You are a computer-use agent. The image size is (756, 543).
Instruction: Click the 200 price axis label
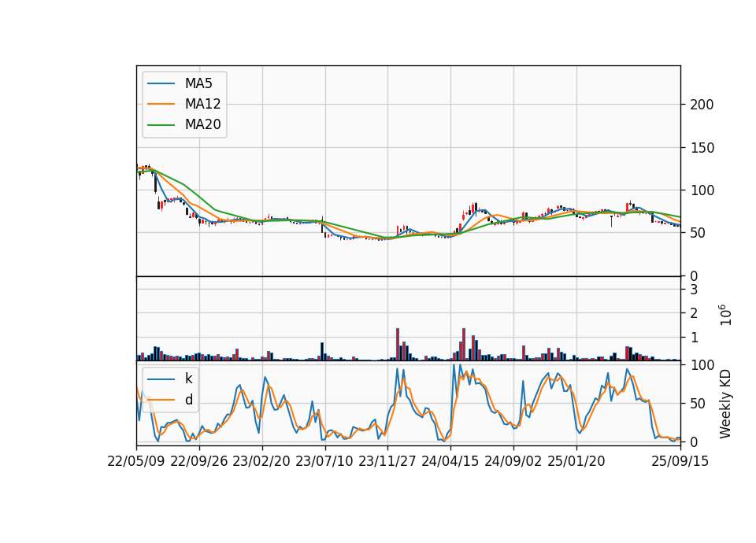click(x=702, y=105)
